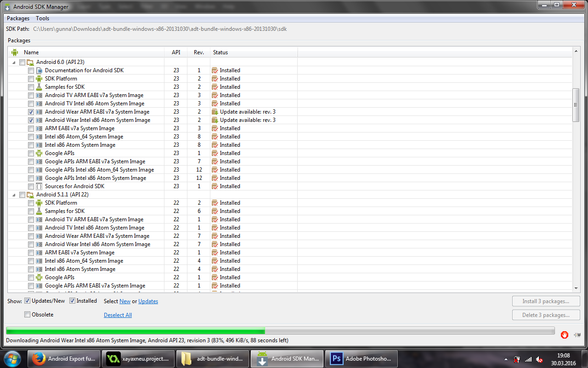Screen dimensions: 588x368
Task: Open the Packages menu
Action: 18,18
